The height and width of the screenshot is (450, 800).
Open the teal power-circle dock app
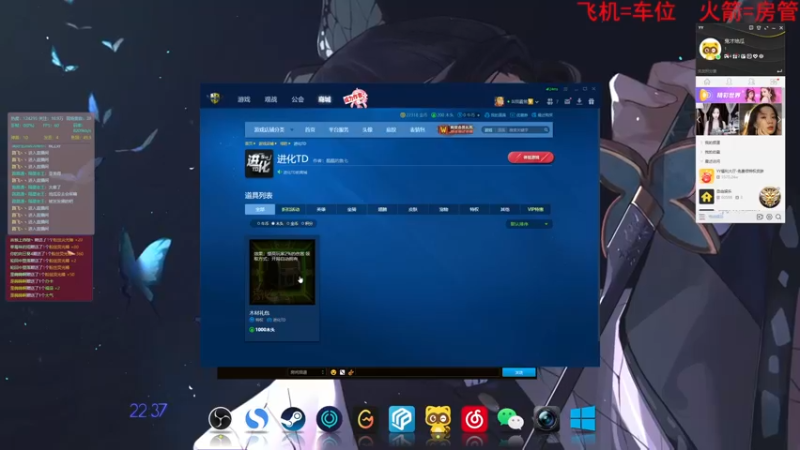tap(329, 419)
